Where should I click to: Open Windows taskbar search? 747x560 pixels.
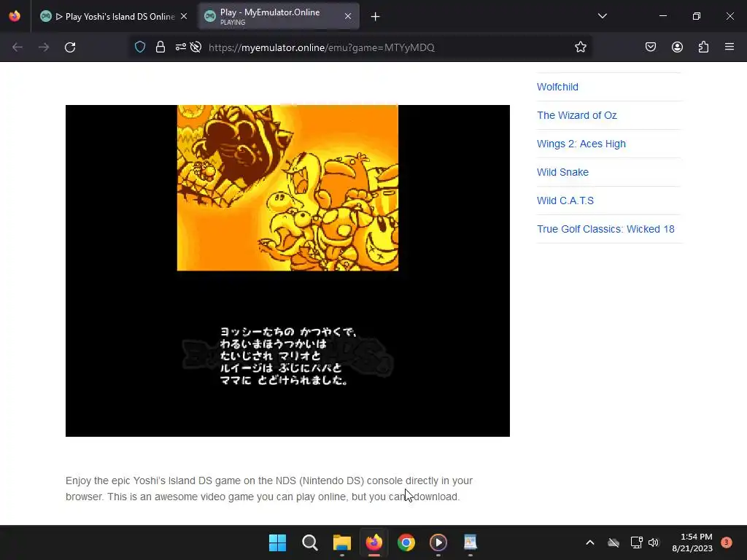click(x=309, y=542)
